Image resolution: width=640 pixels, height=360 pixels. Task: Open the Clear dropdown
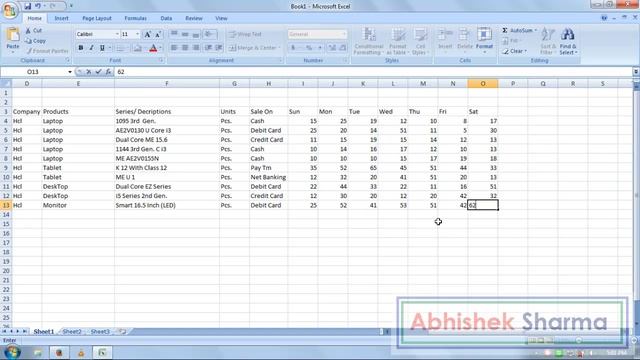[x=515, y=51]
